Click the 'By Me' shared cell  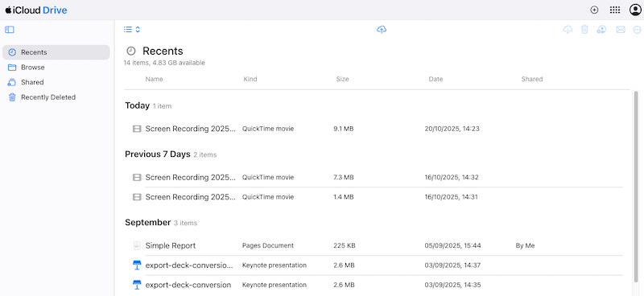pyautogui.click(x=526, y=245)
